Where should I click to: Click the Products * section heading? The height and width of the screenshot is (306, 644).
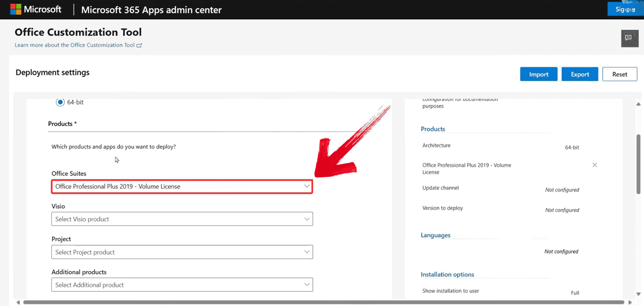(62, 124)
